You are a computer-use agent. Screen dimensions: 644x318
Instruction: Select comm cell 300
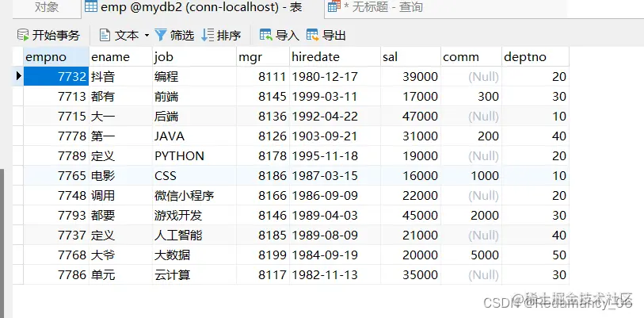[471, 96]
